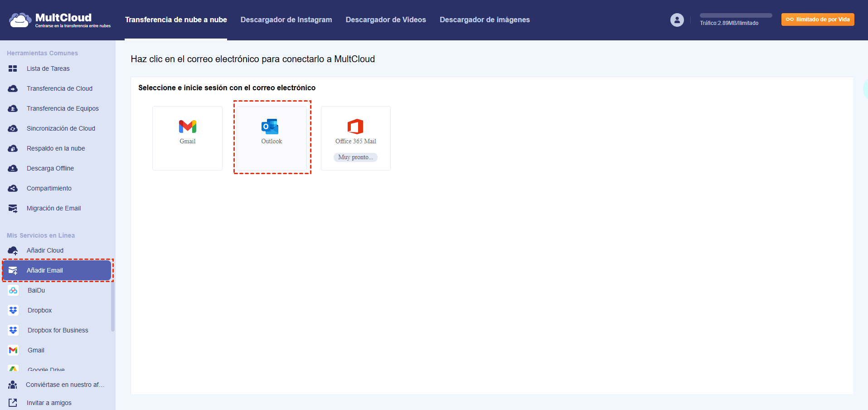Click the Compartimiento cloud icon
Screen dimensions: 868x410
point(13,188)
